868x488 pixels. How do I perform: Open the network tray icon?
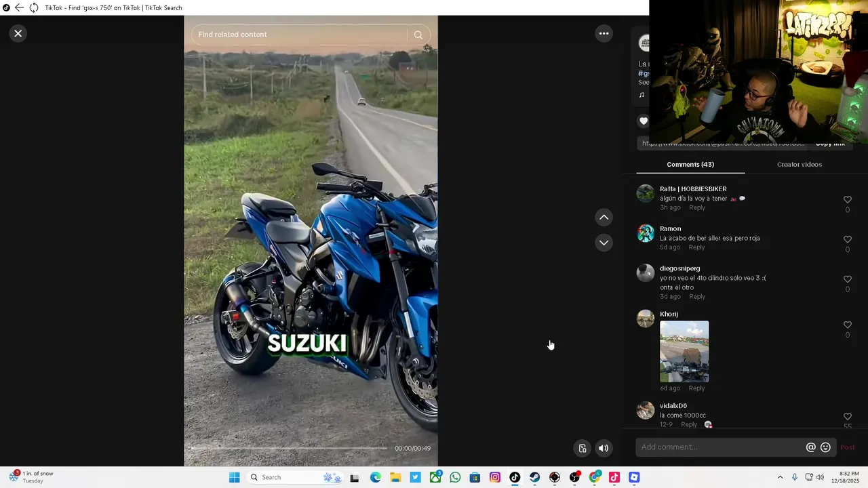pyautogui.click(x=809, y=477)
